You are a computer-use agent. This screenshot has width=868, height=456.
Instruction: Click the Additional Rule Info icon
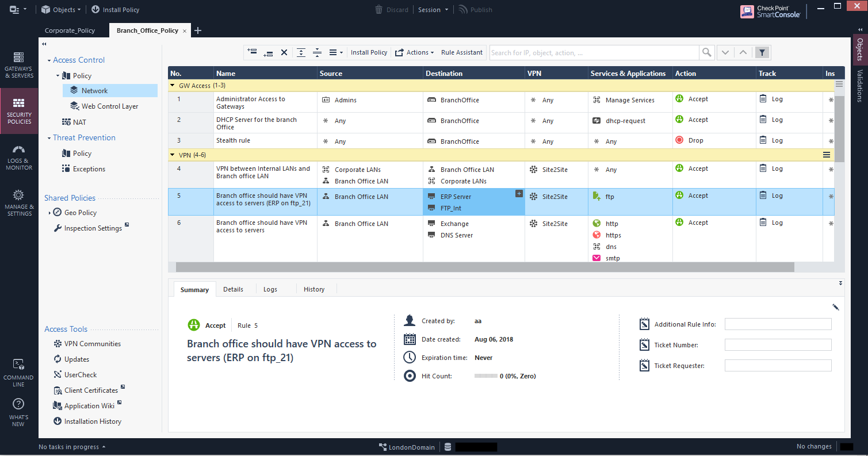click(644, 324)
